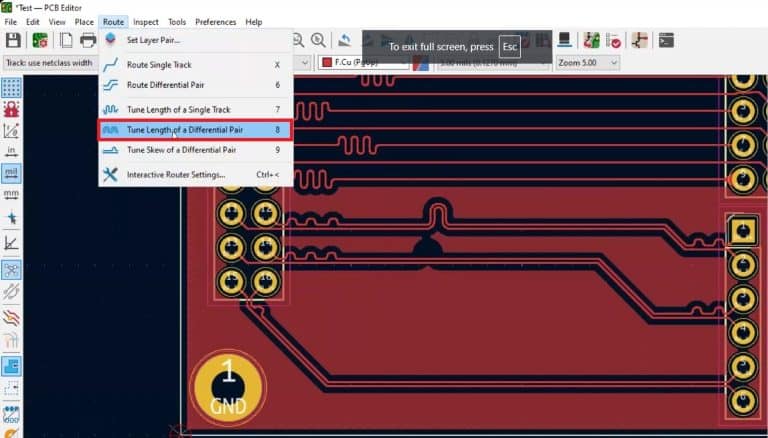This screenshot has width=768, height=438.
Task: Open Board Setup from the toolbar
Action: 40,40
